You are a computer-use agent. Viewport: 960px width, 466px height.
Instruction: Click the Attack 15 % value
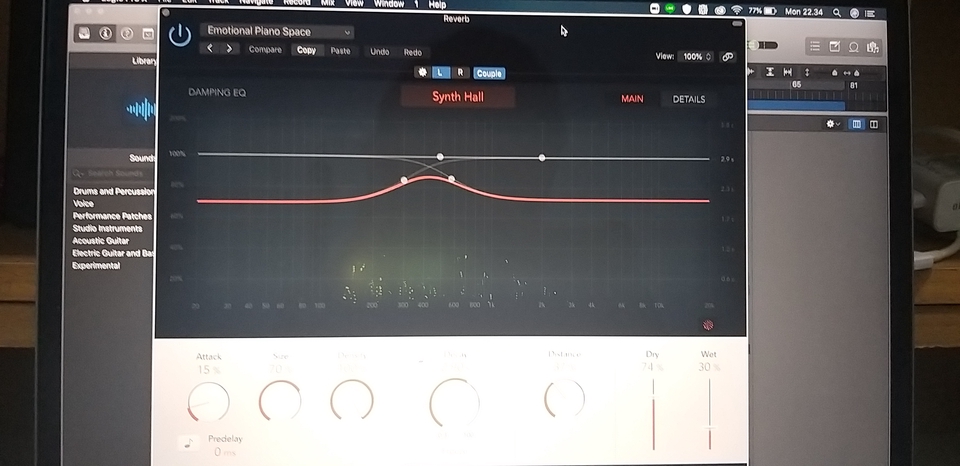click(x=209, y=370)
